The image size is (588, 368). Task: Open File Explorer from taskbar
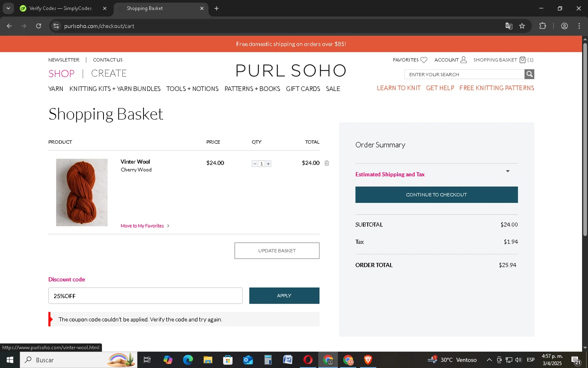208,360
